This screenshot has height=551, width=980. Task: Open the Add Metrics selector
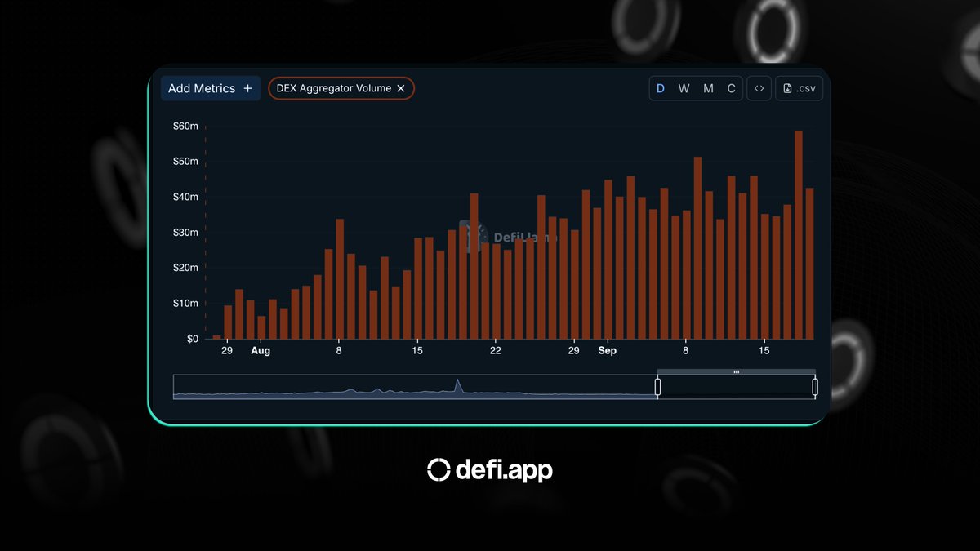click(x=210, y=88)
